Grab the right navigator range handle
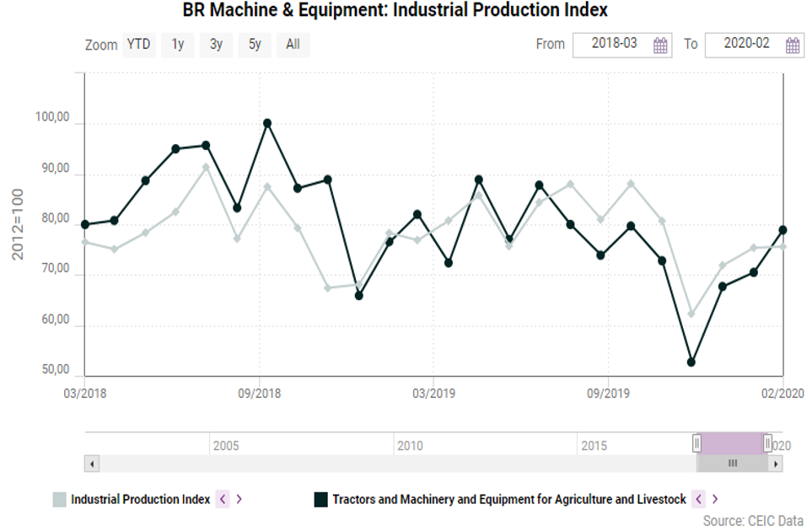This screenshot has width=812, height=531. pos(767,443)
